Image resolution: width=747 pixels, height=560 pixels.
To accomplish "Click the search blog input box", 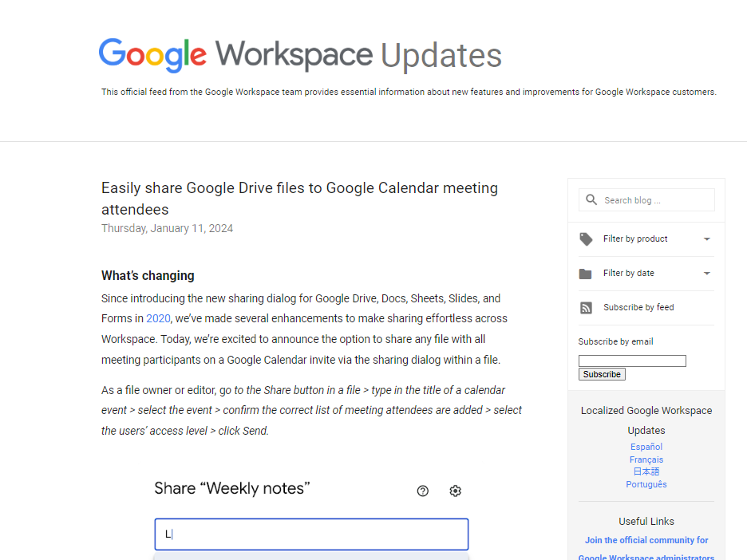I will (654, 199).
